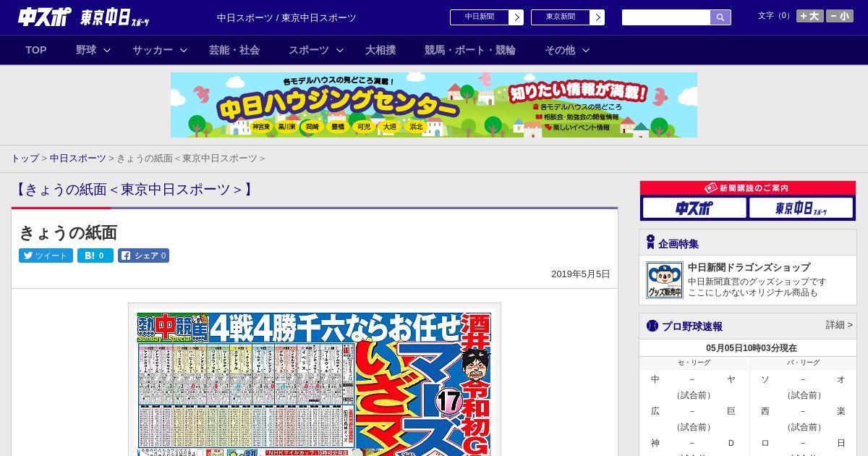Click the 中日ハウジングセンター banner ad
The width and height of the screenshot is (868, 456).
(434, 105)
